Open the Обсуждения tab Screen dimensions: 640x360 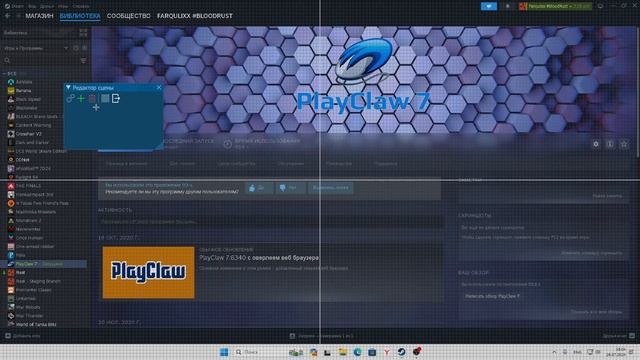(291, 164)
